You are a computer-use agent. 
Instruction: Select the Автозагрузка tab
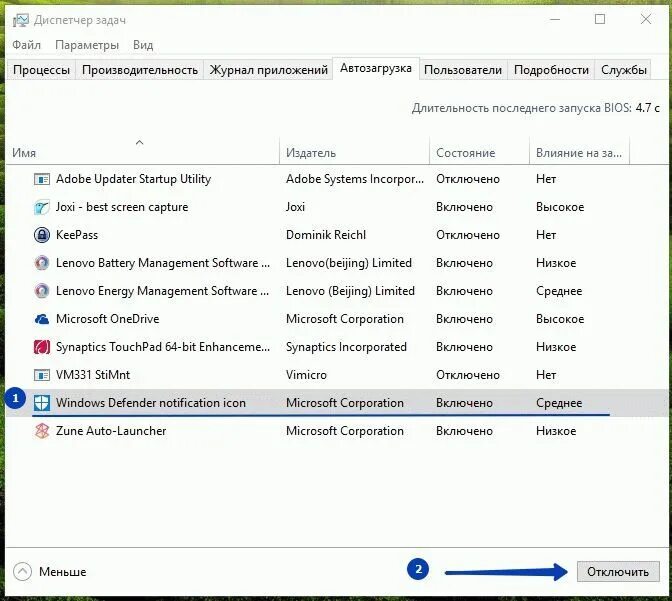click(x=375, y=68)
